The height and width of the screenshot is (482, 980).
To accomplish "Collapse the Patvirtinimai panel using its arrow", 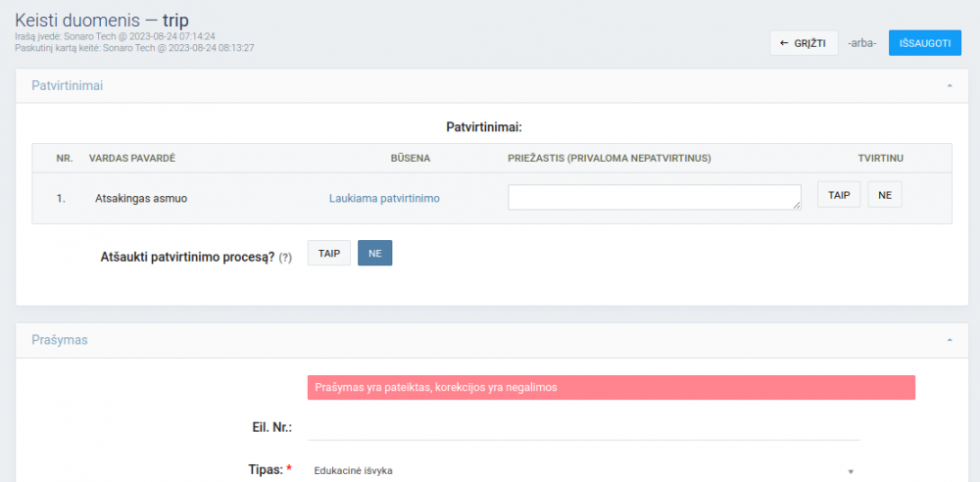I will (x=949, y=86).
